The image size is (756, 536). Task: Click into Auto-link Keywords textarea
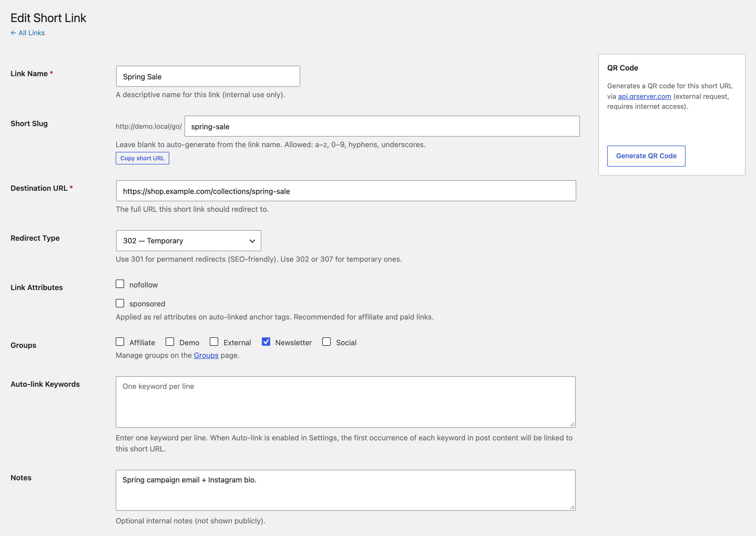346,402
